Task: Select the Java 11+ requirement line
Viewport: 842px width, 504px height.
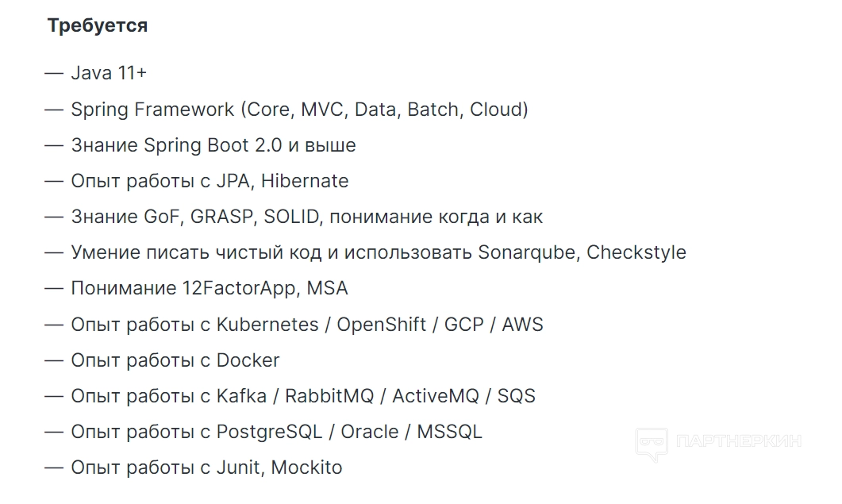Action: click(109, 73)
